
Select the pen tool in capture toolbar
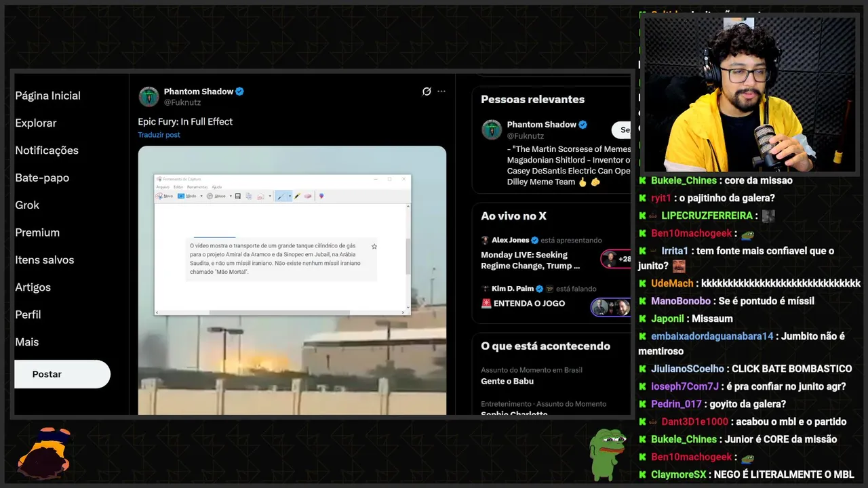tap(281, 196)
